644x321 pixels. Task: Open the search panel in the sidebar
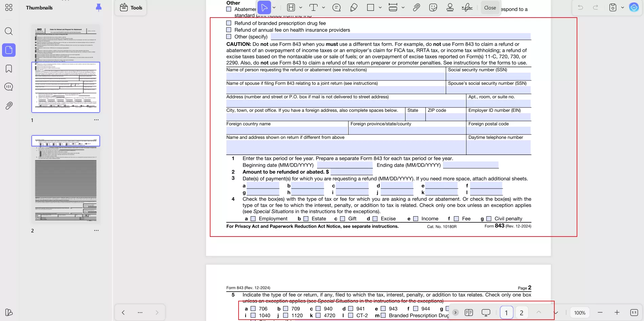pyautogui.click(x=9, y=31)
